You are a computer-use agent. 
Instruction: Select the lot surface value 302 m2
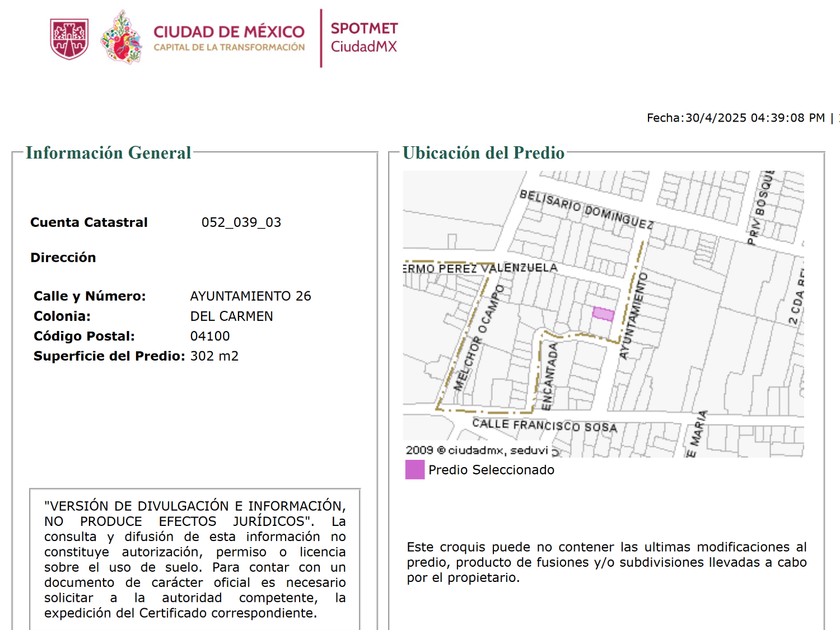click(x=214, y=356)
